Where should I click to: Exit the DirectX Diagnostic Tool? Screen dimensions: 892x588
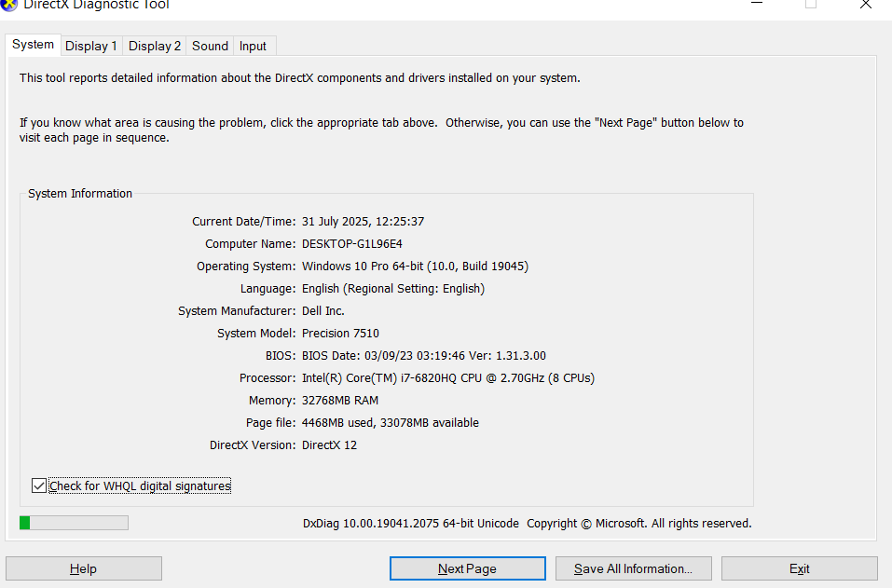coord(799,568)
